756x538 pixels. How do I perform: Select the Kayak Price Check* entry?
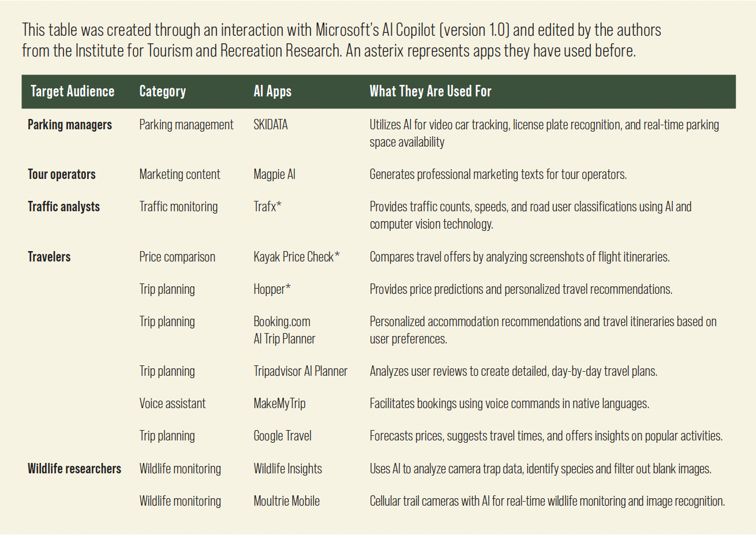pyautogui.click(x=296, y=257)
